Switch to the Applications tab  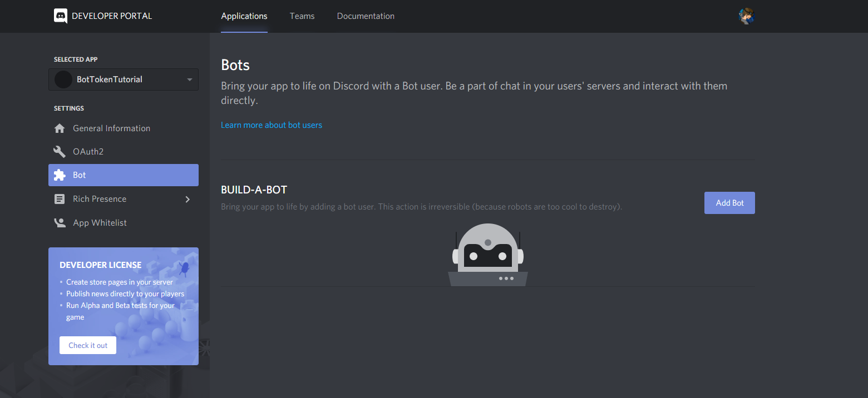(244, 16)
